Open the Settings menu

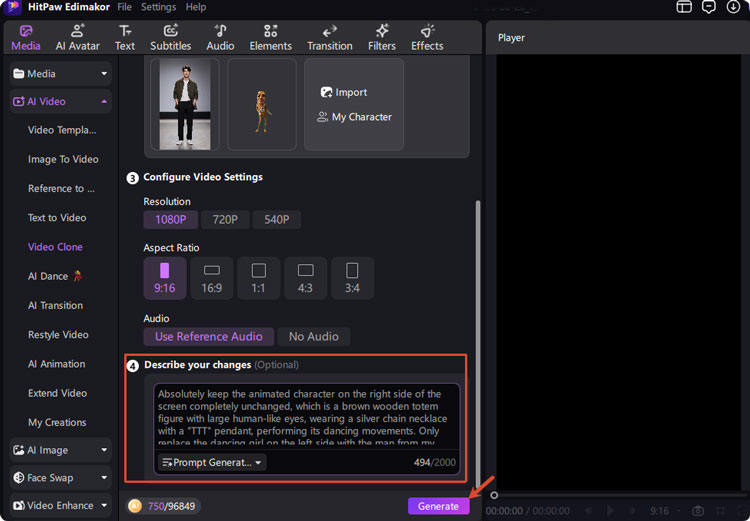tap(158, 7)
